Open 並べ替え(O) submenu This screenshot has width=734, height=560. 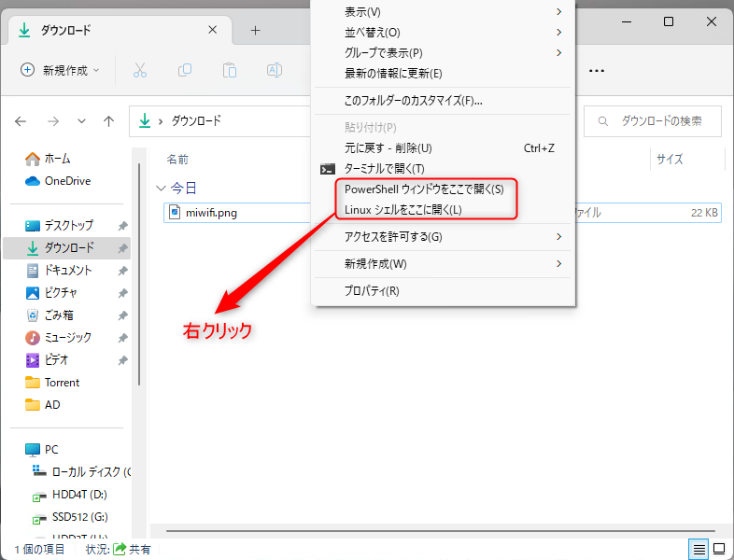click(443, 33)
